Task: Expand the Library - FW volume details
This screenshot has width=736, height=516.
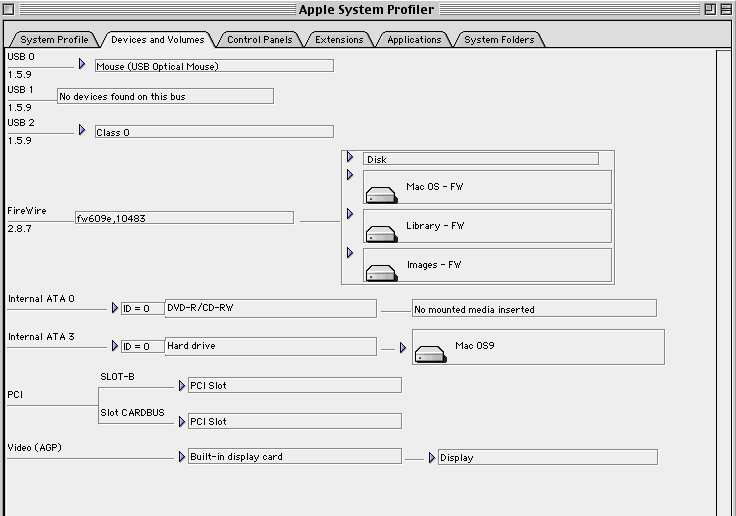Action: coord(350,214)
